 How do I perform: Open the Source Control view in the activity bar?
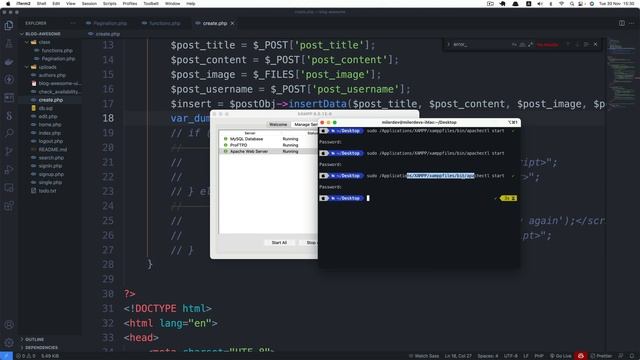(9, 151)
